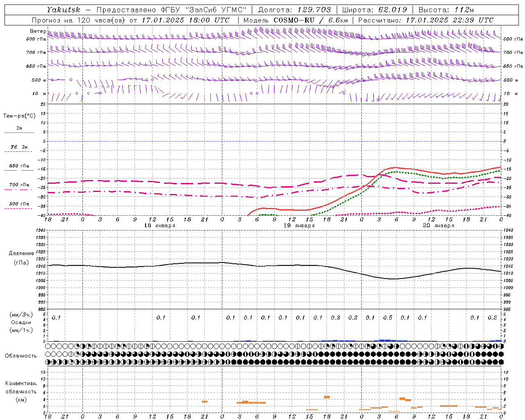This screenshot has height=420, width=525.
Task: Select "Прогноз на 120 часа(ов)" header text
Action: 79,20
